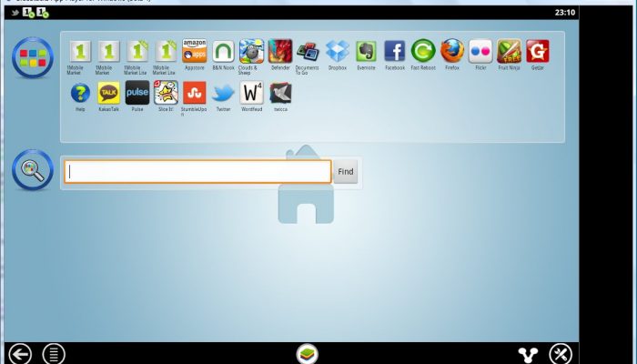This screenshot has height=364, width=637.
Task: Start the Fruit Ninja Free game
Action: pos(509,51)
